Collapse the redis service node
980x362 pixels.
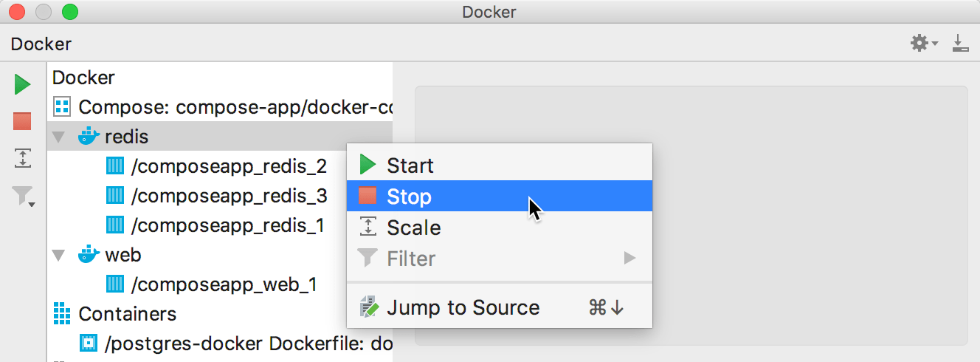59,137
